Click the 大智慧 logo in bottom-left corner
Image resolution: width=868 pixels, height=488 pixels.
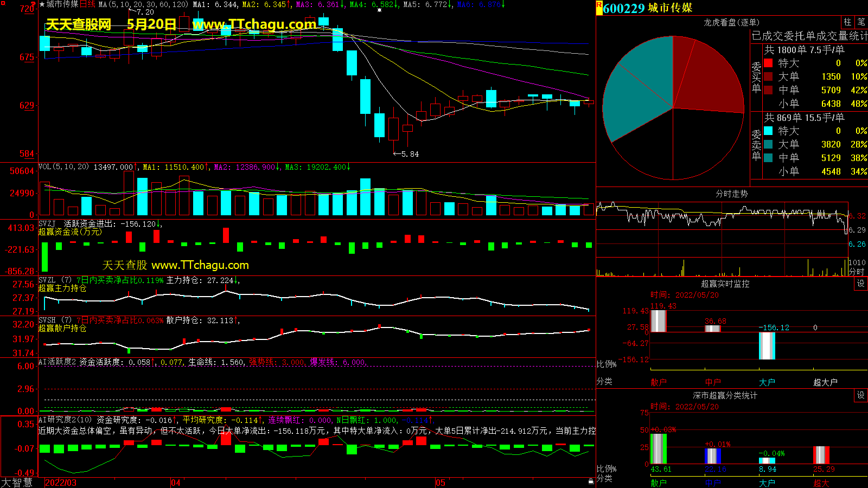point(17,482)
